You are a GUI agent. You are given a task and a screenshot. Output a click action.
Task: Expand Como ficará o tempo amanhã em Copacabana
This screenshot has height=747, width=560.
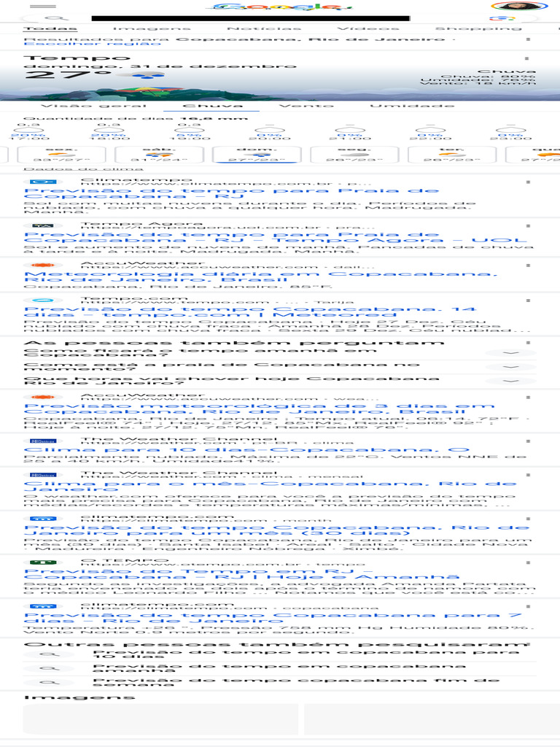point(280,352)
